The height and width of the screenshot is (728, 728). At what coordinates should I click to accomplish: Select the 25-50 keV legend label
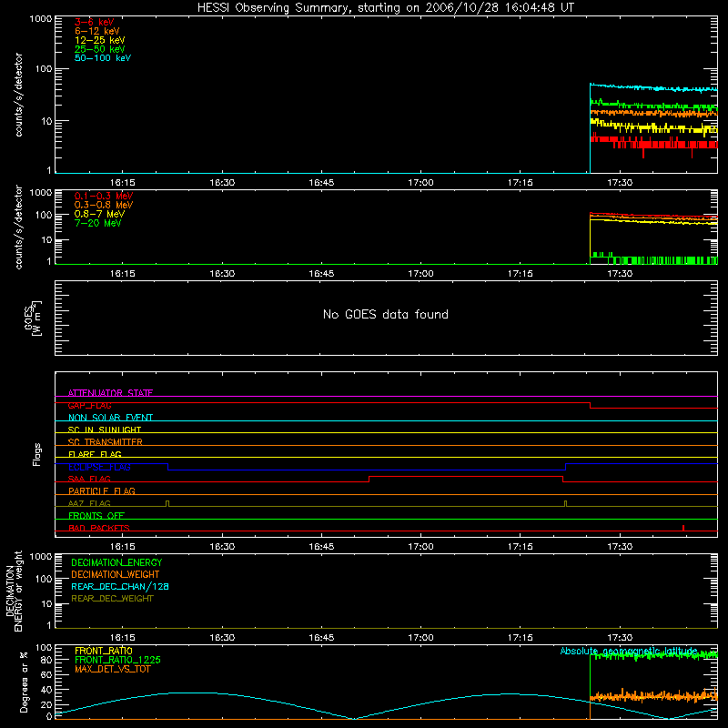(x=100, y=49)
